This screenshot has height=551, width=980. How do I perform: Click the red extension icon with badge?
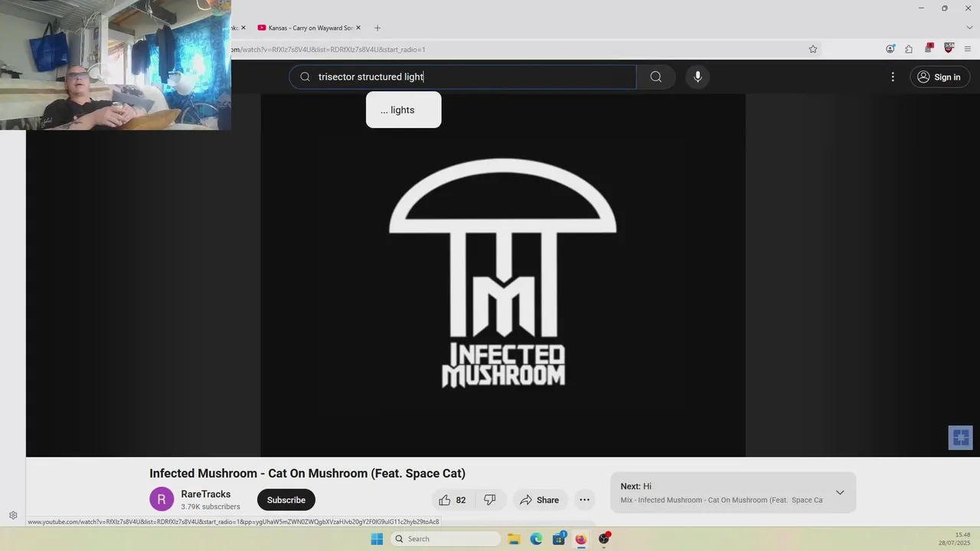coord(929,48)
